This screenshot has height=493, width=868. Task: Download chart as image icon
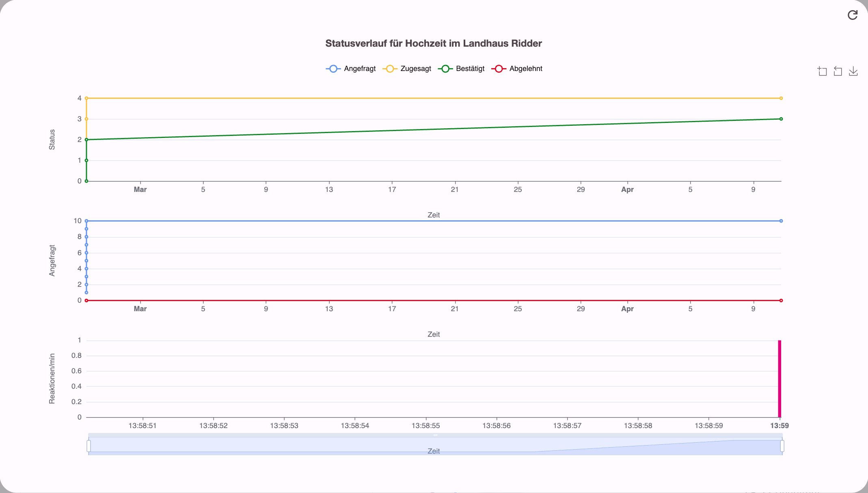pos(853,71)
